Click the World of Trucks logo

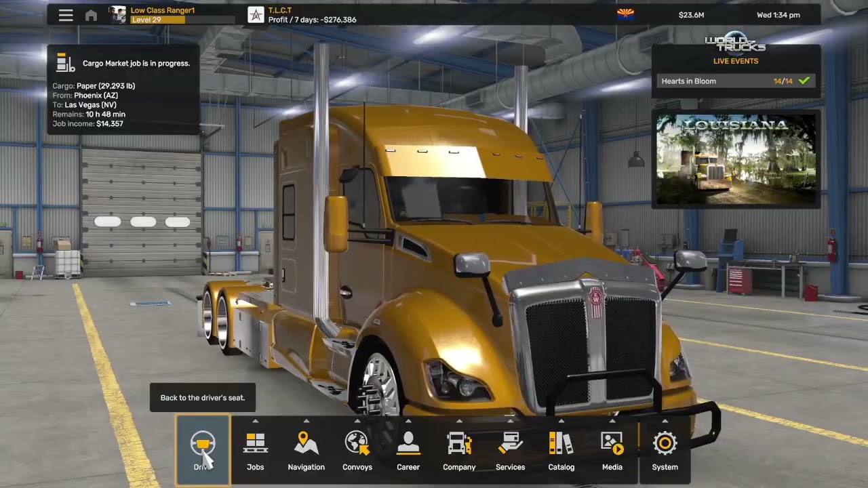click(x=735, y=42)
